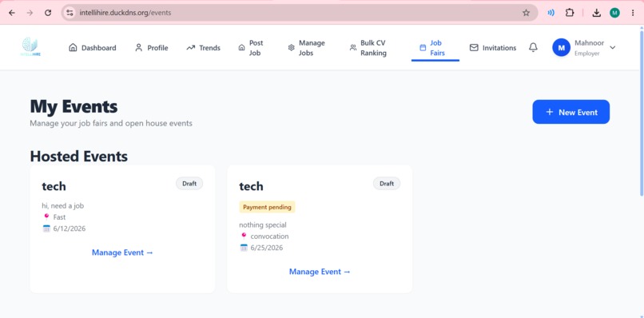
Task: Click the IntelliHire logo
Action: pos(30,47)
